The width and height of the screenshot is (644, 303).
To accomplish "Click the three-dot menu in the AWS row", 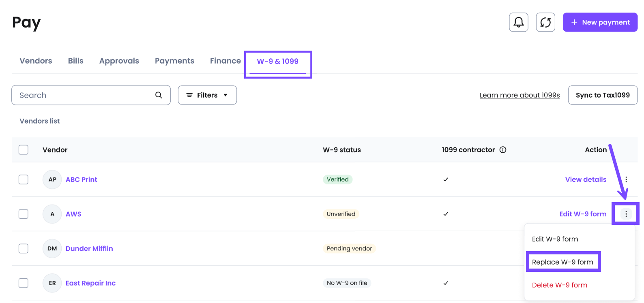I will point(626,214).
